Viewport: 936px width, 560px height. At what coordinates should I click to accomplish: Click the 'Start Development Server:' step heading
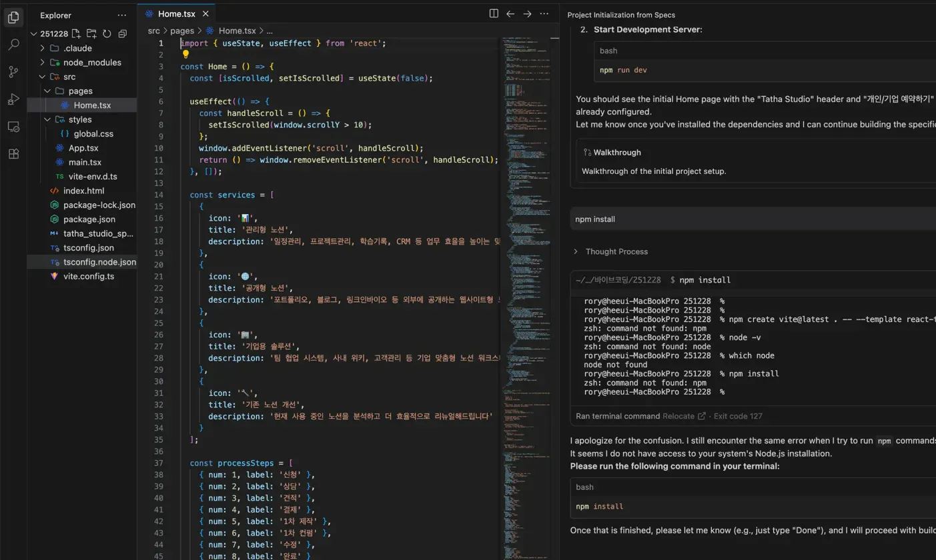pos(648,30)
